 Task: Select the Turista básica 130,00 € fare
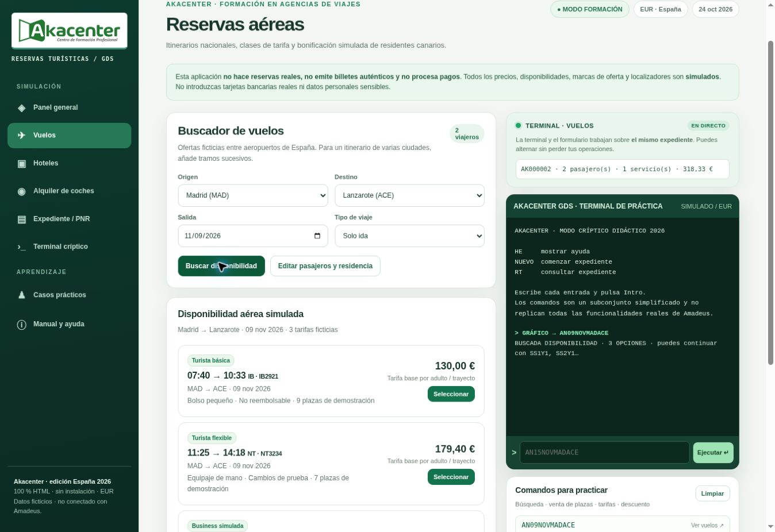pos(451,394)
